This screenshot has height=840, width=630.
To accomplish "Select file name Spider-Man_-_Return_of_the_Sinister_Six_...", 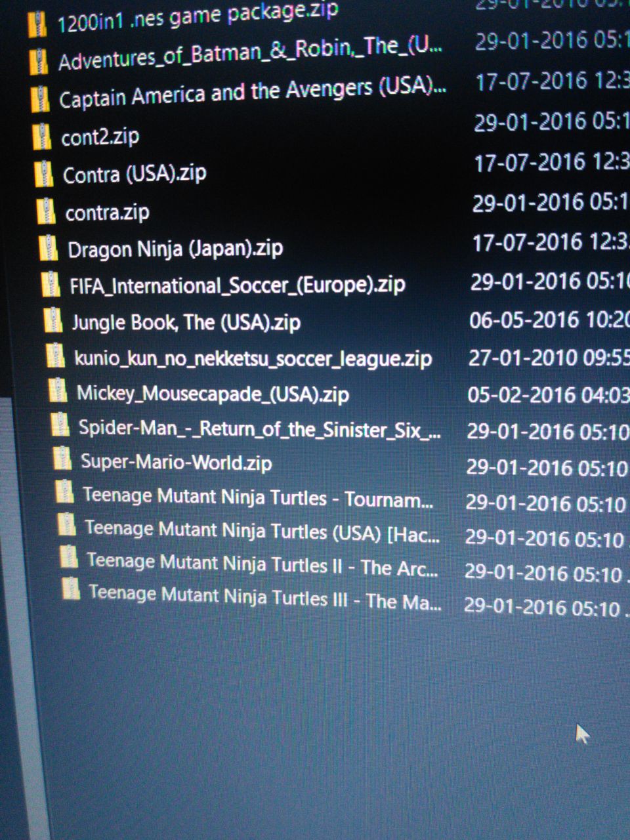I will (260, 429).
